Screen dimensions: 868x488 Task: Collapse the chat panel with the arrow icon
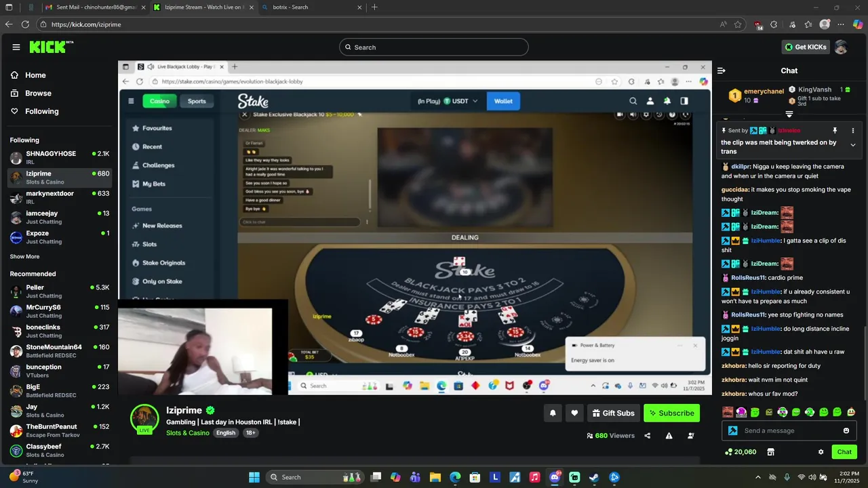pyautogui.click(x=721, y=70)
